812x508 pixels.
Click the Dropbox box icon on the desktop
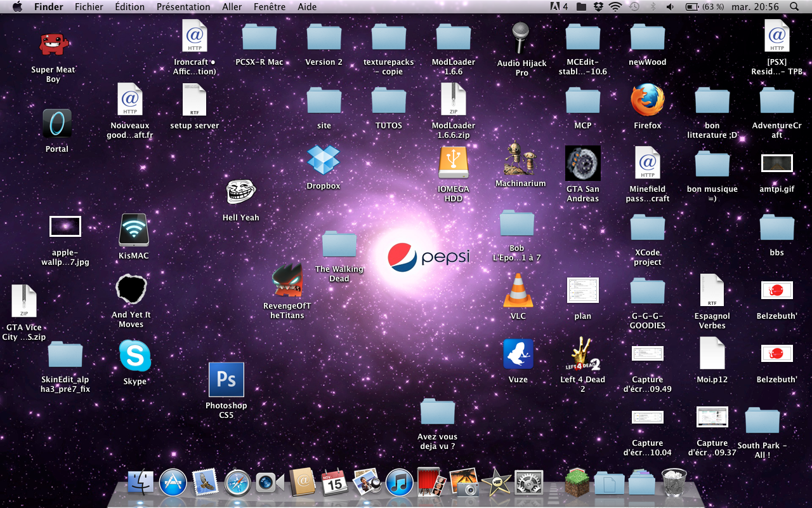point(324,160)
